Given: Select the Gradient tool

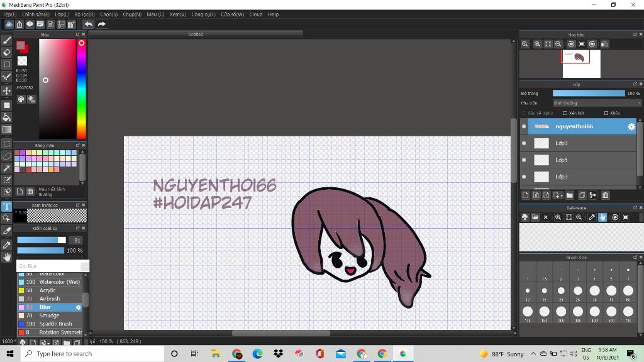Looking at the screenshot, I should coord(6,129).
